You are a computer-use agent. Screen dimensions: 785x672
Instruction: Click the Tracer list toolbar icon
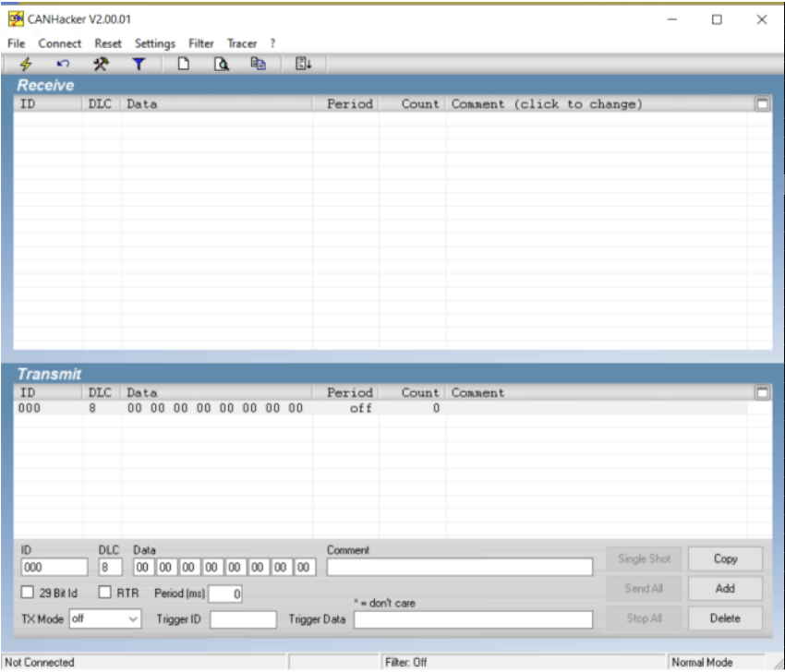click(x=304, y=64)
